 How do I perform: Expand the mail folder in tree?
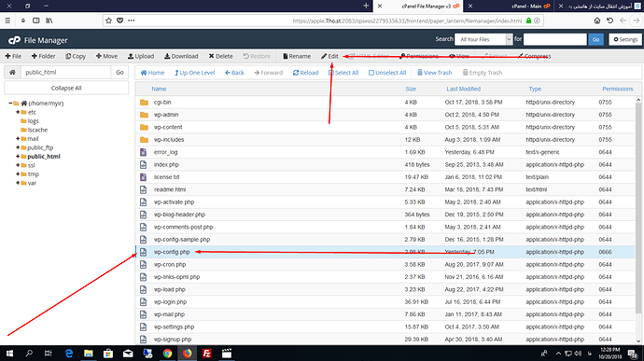18,139
